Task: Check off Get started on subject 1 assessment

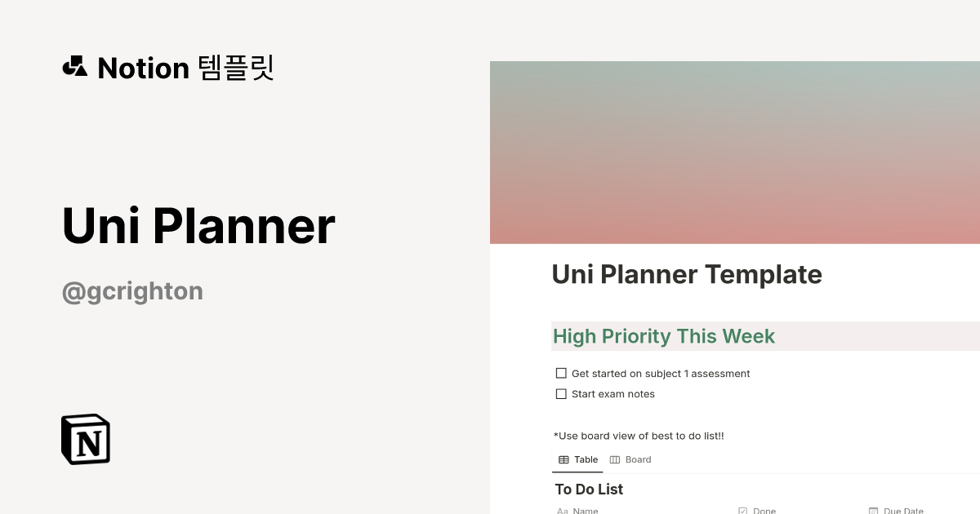Action: point(561,373)
